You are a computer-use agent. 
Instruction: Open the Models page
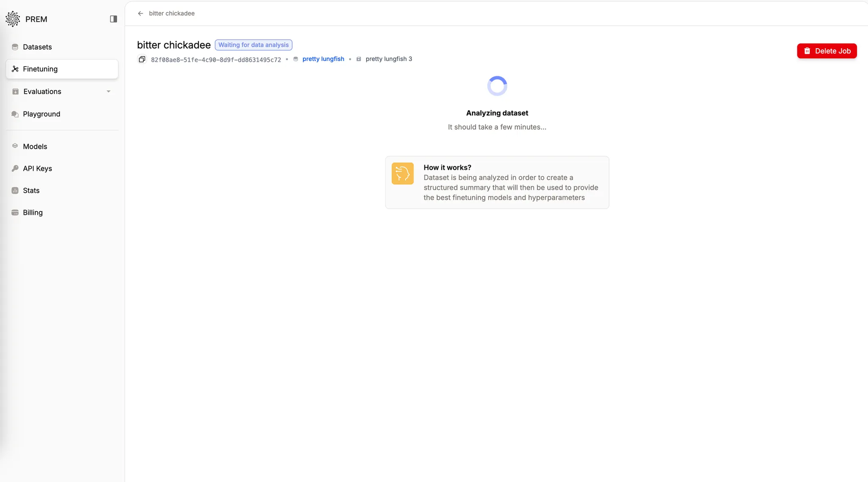pos(35,147)
